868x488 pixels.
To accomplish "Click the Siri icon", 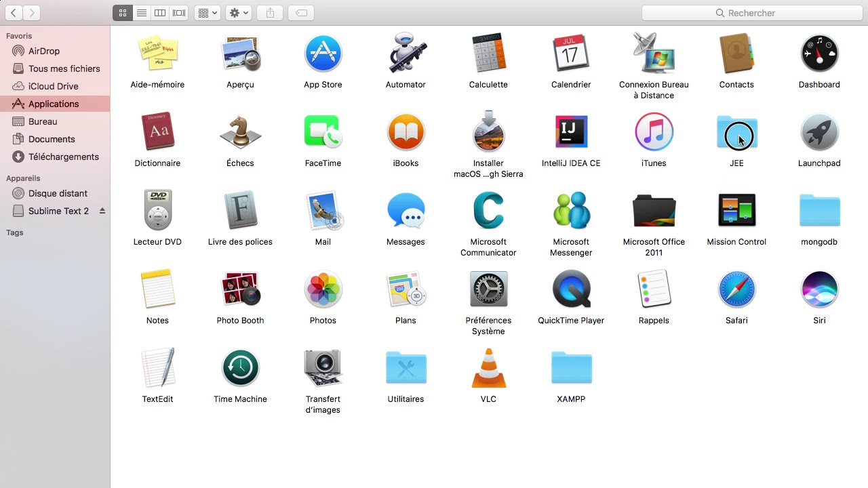I will [819, 289].
